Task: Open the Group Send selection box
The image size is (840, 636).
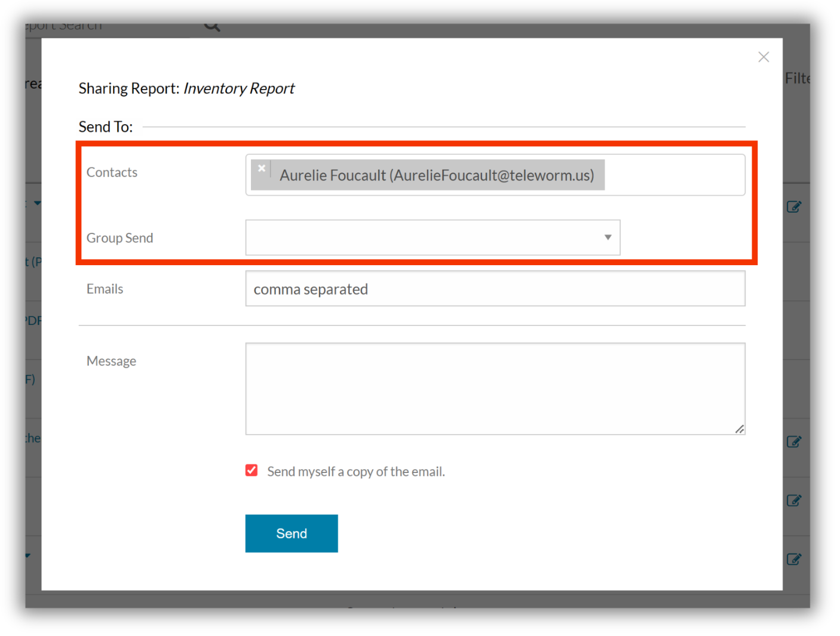Action: 433,237
